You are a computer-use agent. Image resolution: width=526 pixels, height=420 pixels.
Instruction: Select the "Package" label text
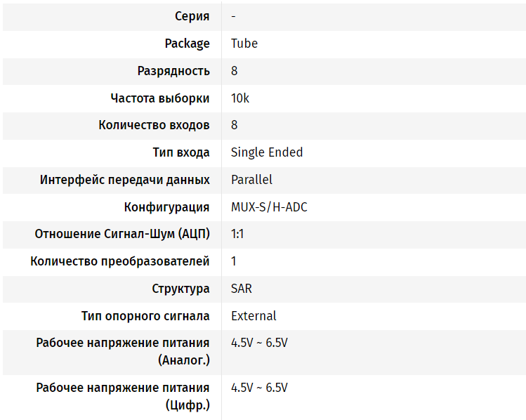pyautogui.click(x=187, y=44)
